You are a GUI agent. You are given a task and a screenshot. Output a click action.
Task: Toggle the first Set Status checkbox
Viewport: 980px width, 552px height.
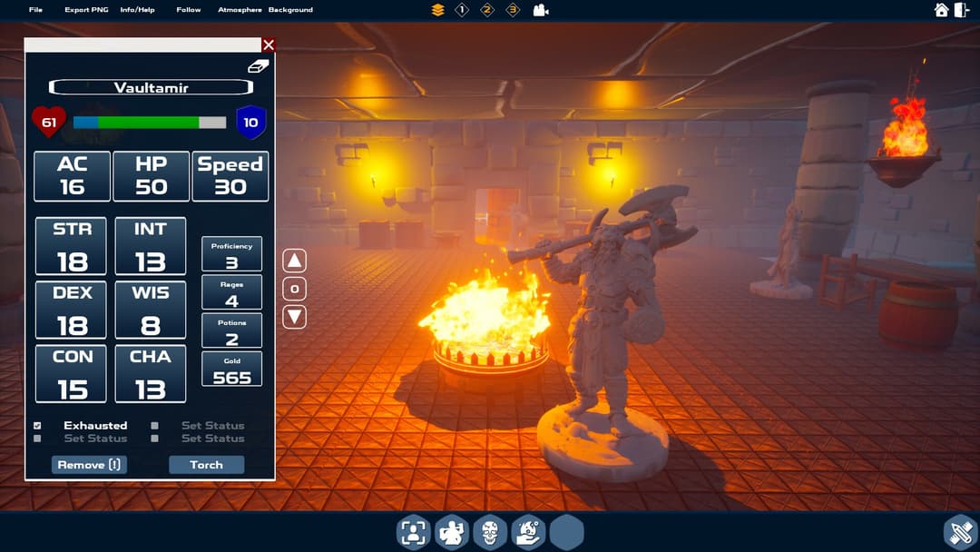click(37, 438)
